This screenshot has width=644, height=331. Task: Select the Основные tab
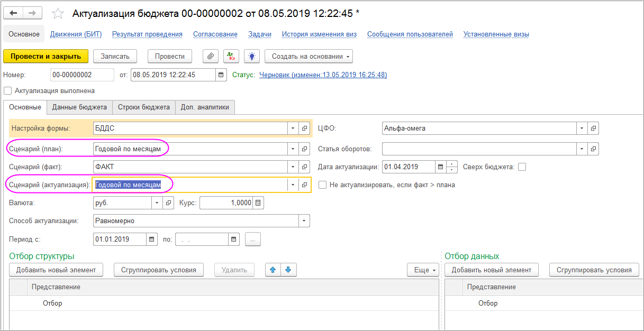(x=25, y=107)
